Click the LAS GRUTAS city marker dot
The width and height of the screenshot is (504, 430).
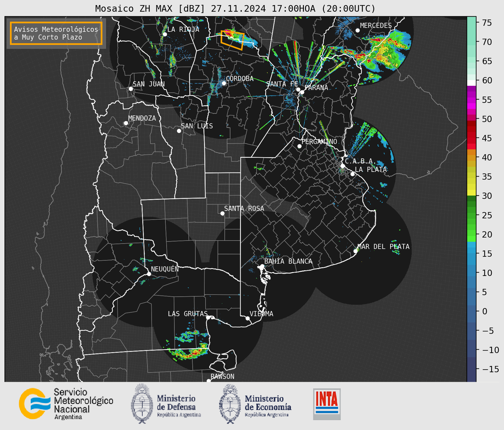[208, 318]
